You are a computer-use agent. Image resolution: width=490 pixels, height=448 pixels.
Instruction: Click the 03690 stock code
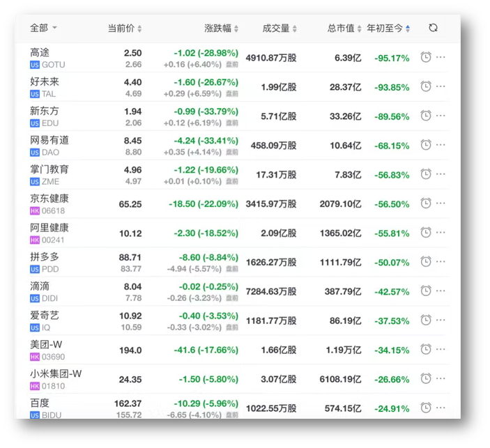(53, 357)
